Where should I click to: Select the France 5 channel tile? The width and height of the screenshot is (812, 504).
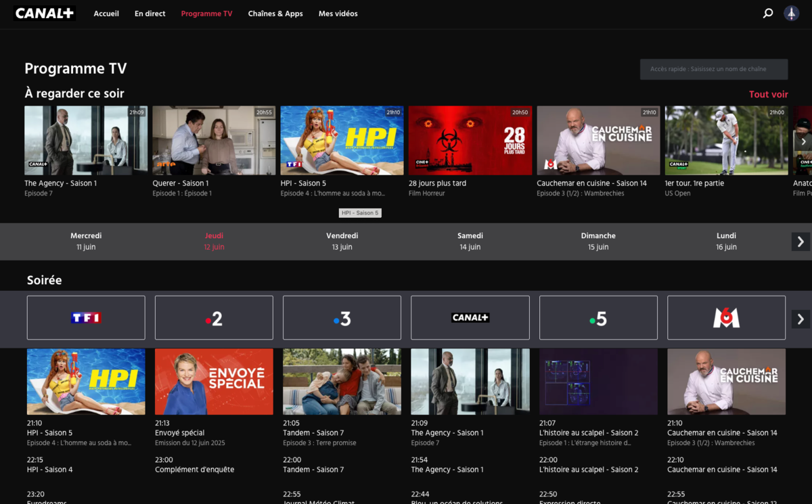pos(598,317)
